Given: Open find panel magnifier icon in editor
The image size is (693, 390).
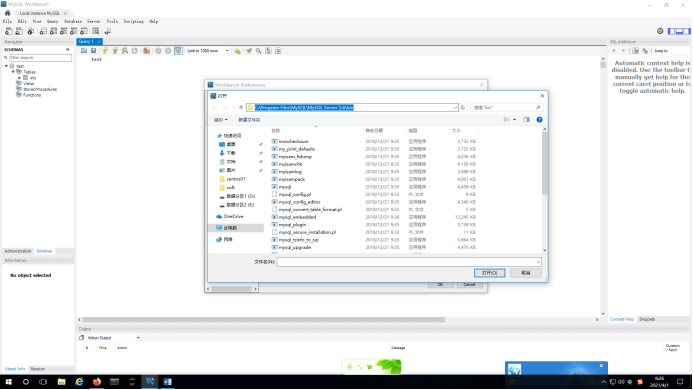Looking at the screenshot, I should 259,51.
